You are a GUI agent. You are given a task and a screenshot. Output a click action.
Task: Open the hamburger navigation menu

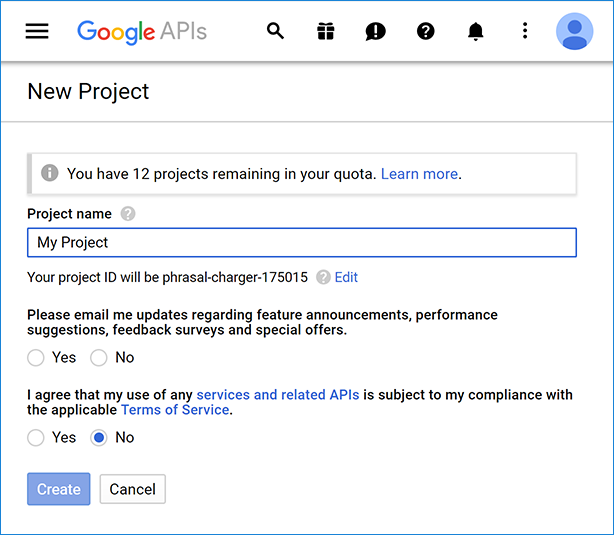(x=37, y=31)
